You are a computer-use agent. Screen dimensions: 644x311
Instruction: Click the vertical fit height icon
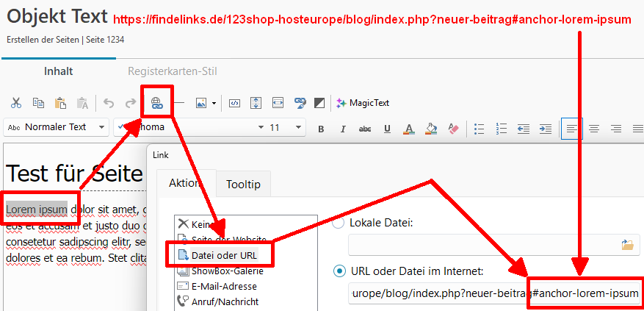[x=256, y=103]
